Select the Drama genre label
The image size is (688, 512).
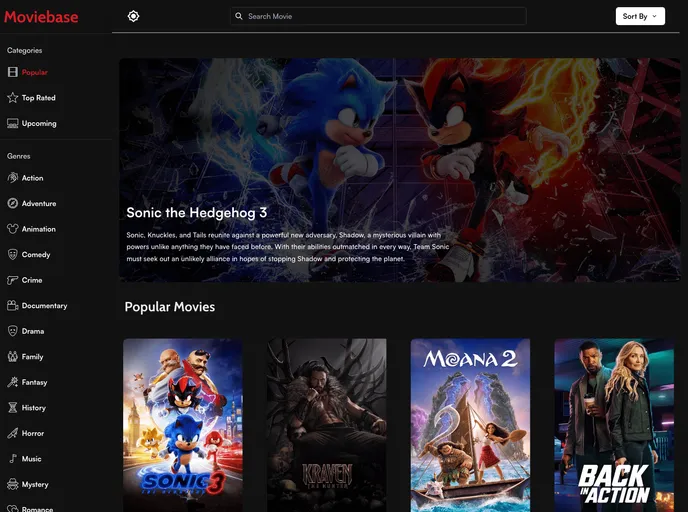coord(33,331)
